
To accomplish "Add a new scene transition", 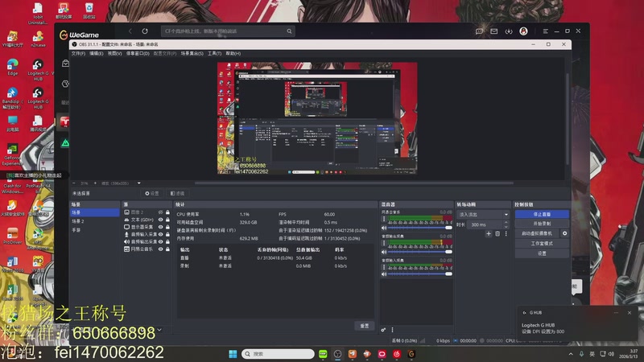I will pos(489,233).
